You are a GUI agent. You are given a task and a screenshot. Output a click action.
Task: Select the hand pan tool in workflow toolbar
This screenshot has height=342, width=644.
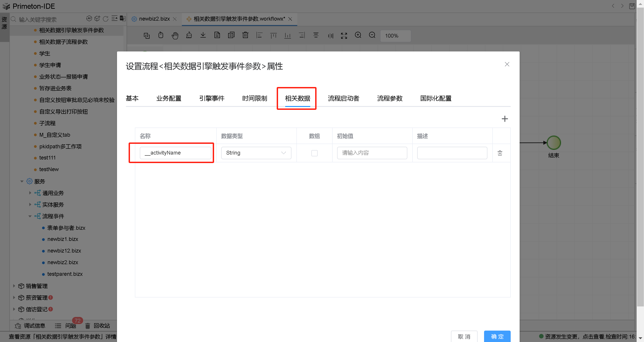175,36
